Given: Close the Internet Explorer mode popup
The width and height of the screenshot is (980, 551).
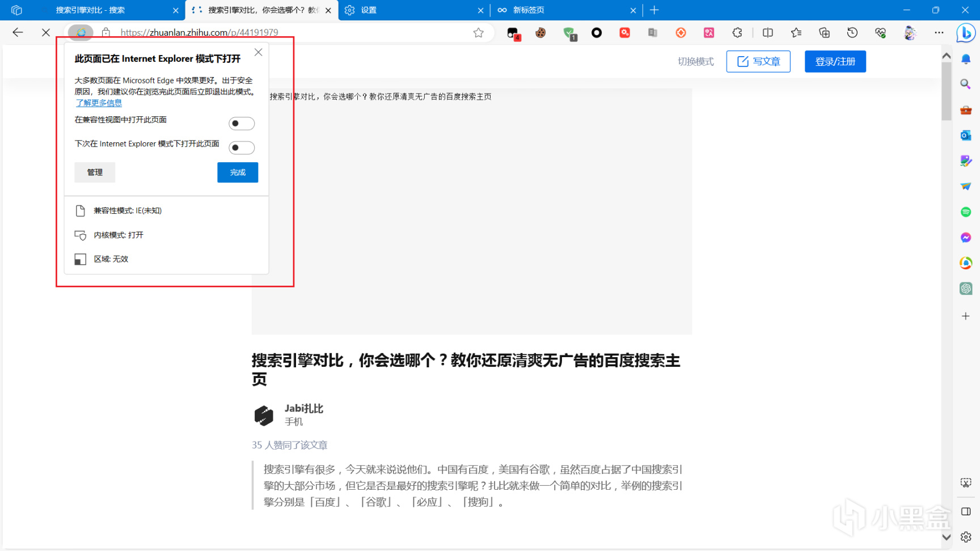Looking at the screenshot, I should pos(258,52).
